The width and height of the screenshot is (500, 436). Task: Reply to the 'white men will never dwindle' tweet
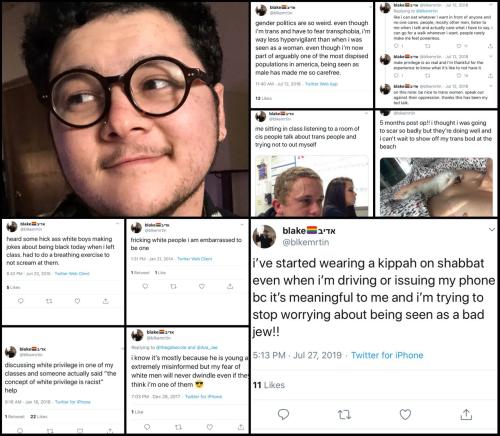pos(147,427)
